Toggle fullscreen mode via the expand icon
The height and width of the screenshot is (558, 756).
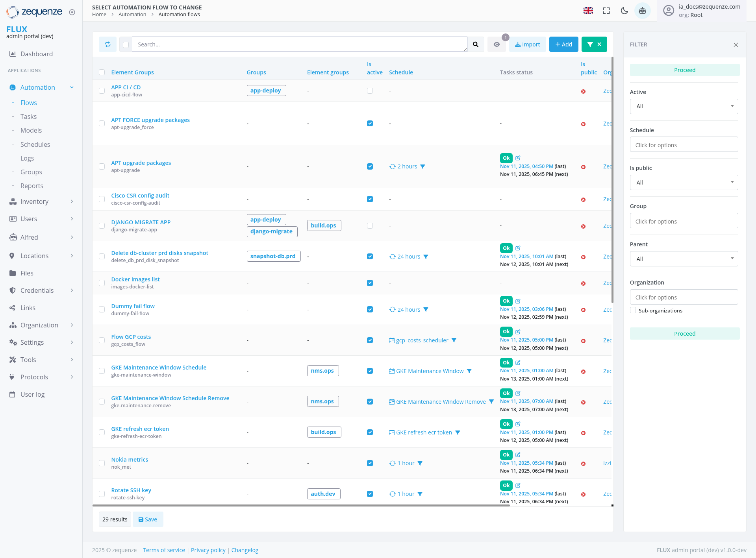click(606, 11)
